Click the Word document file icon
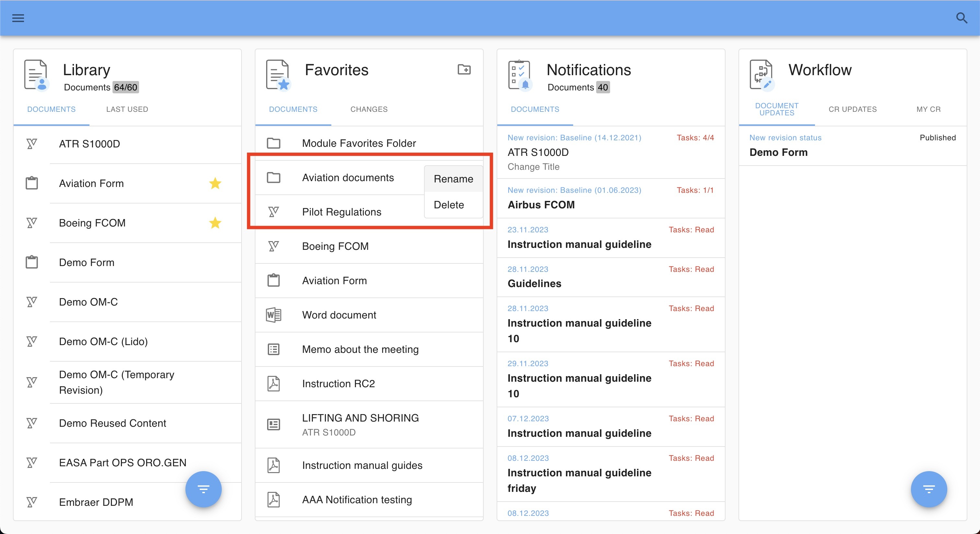The image size is (980, 534). (x=273, y=315)
